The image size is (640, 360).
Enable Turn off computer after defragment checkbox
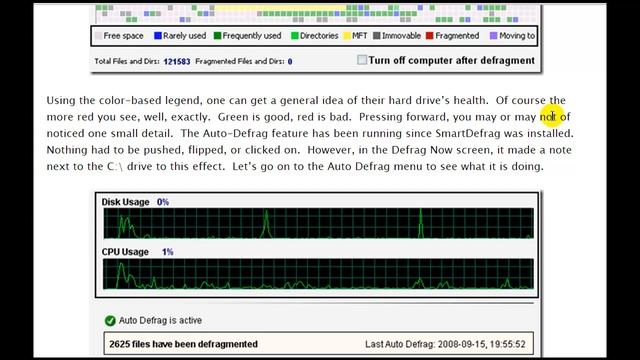(x=362, y=60)
